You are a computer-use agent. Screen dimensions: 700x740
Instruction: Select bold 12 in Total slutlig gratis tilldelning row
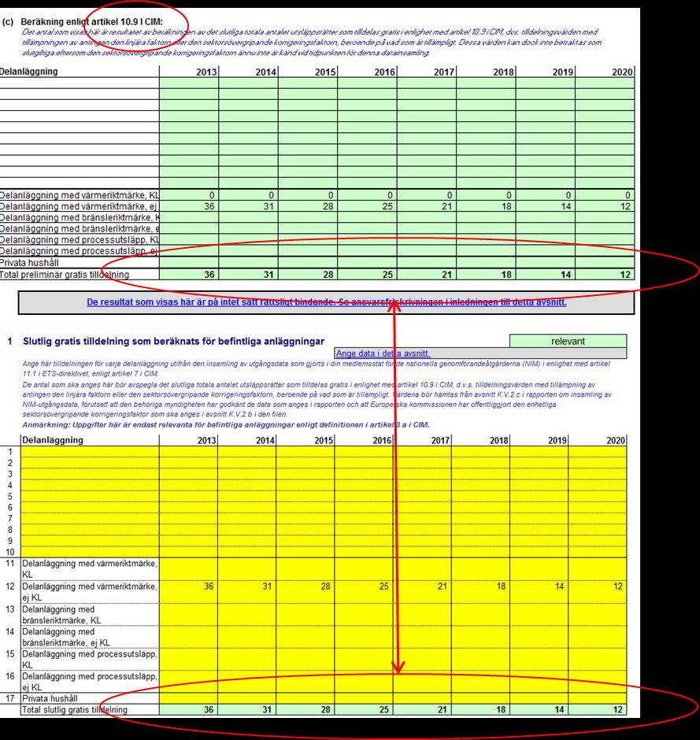[x=618, y=710]
